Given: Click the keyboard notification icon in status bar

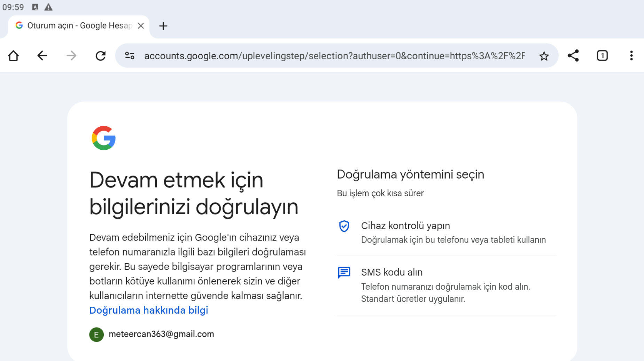Looking at the screenshot, I should (35, 7).
